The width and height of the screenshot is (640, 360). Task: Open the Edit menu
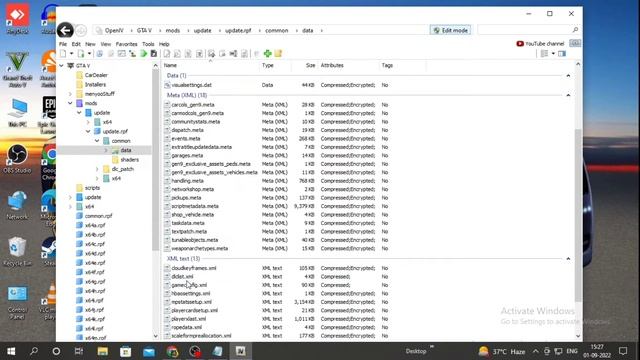click(76, 44)
